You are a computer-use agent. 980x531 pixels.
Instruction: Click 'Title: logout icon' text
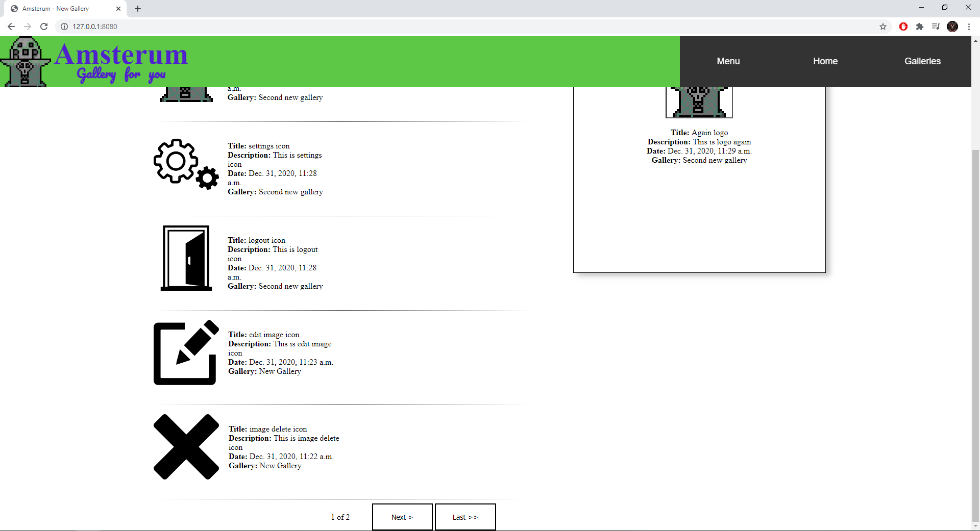point(257,240)
